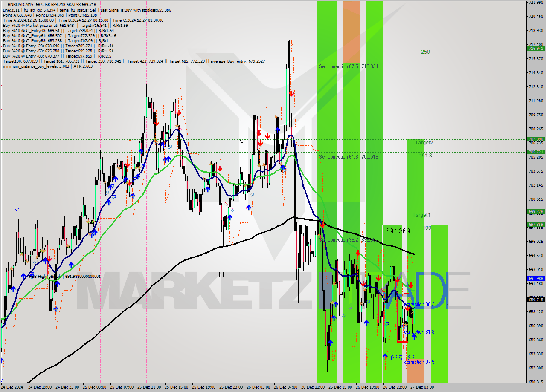The width and height of the screenshot is (546, 392).
Task: Click the green 705.721 price tag
Action: [536, 152]
